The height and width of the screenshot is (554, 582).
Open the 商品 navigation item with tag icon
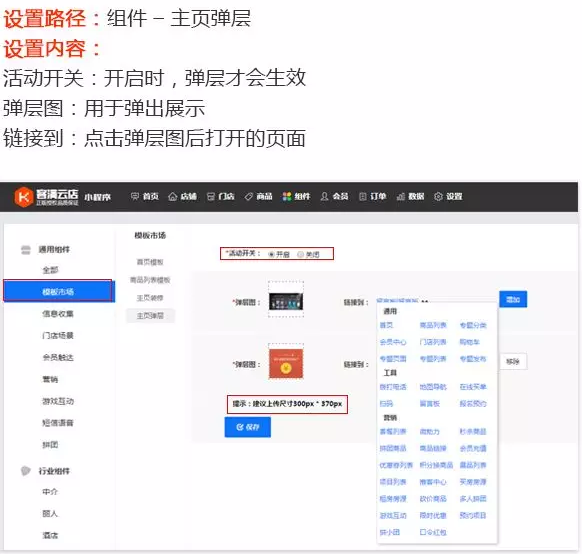tap(258, 196)
